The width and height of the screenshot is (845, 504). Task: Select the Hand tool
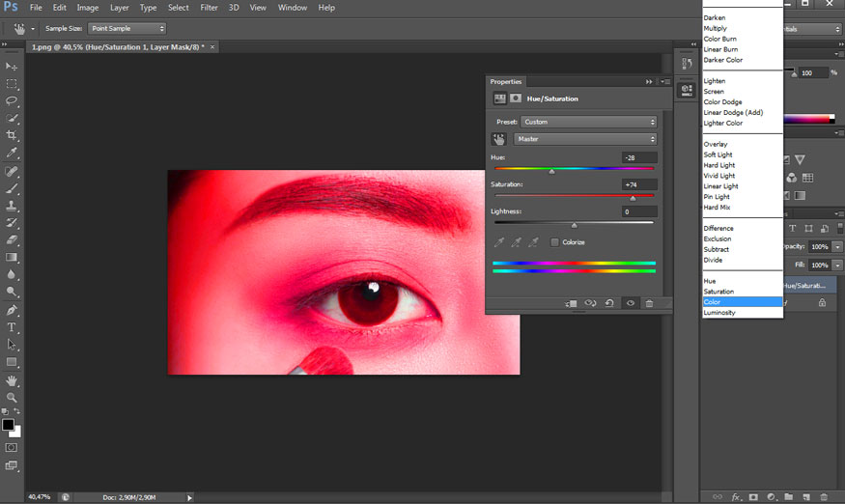tap(12, 380)
